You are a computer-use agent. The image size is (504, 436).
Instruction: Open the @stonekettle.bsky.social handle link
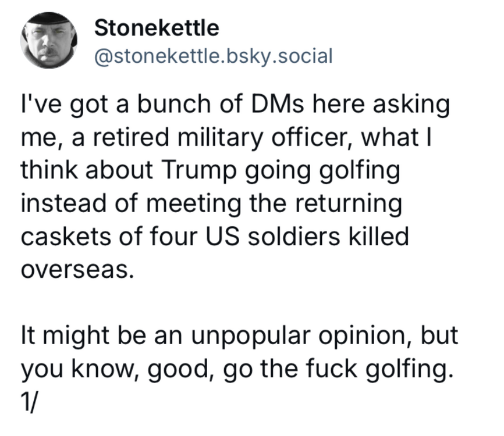point(213,56)
